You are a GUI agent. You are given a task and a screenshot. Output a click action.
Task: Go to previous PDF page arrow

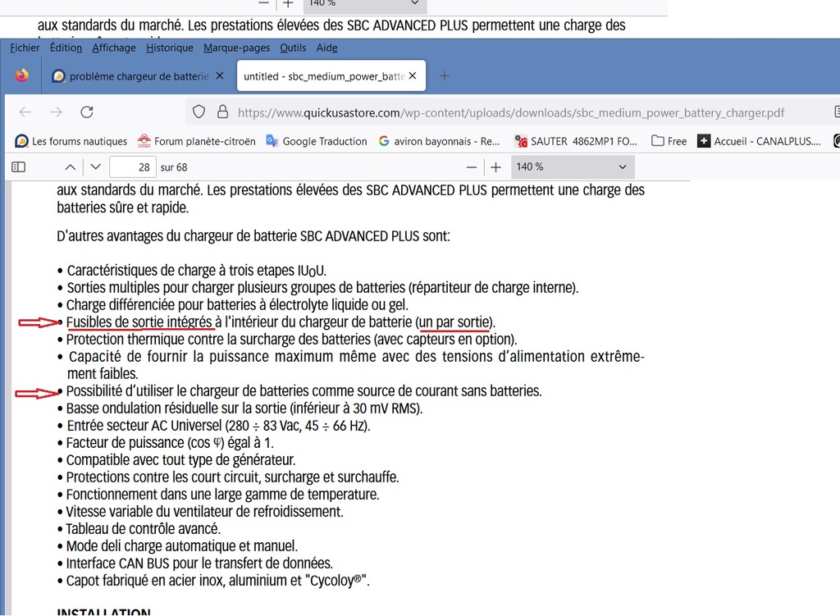(71, 167)
